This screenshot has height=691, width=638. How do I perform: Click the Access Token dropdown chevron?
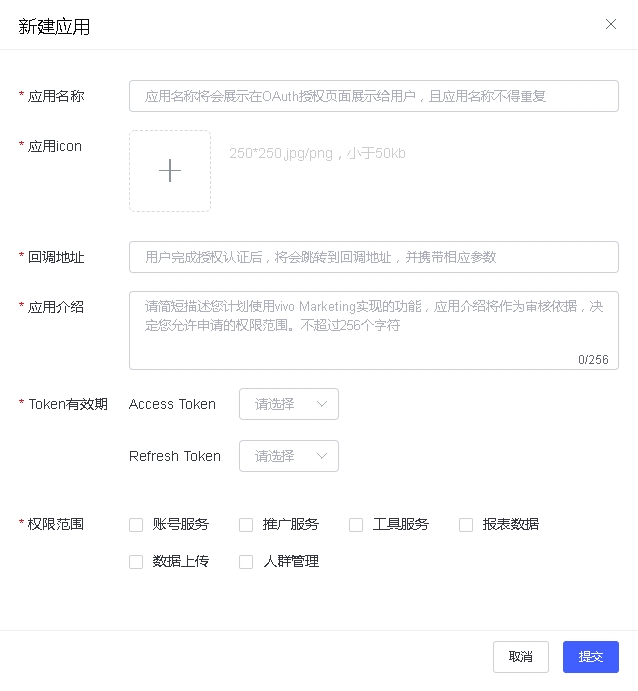pyautogui.click(x=322, y=404)
